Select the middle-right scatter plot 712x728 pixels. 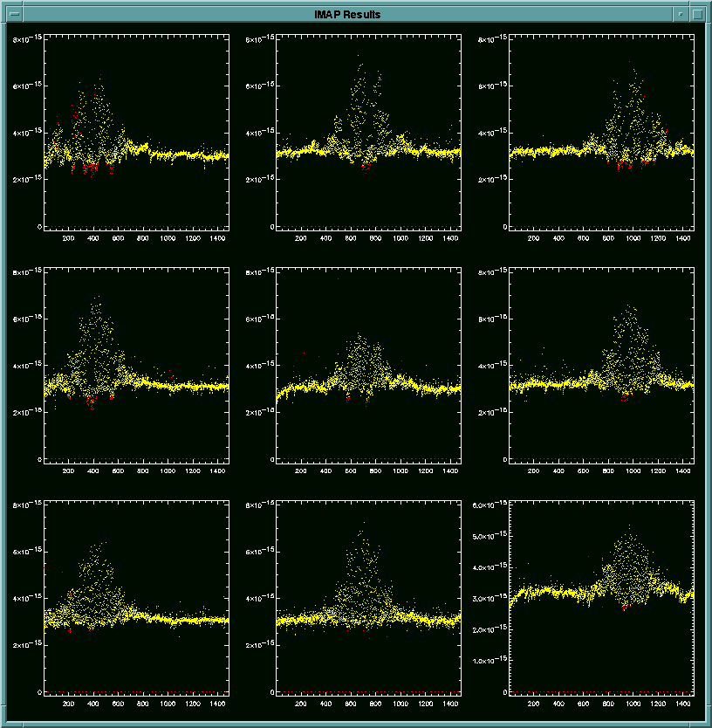click(x=601, y=366)
